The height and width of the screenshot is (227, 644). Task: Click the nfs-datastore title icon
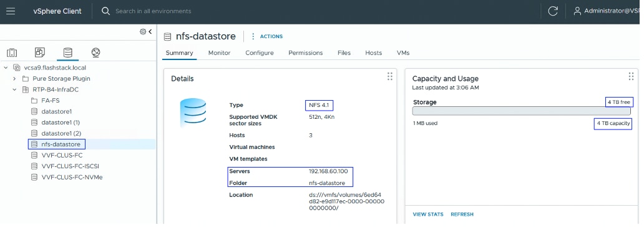pyautogui.click(x=167, y=37)
